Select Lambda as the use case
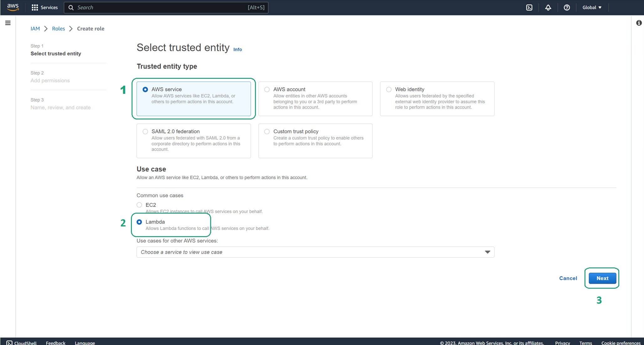This screenshot has height=345, width=644. click(x=139, y=222)
